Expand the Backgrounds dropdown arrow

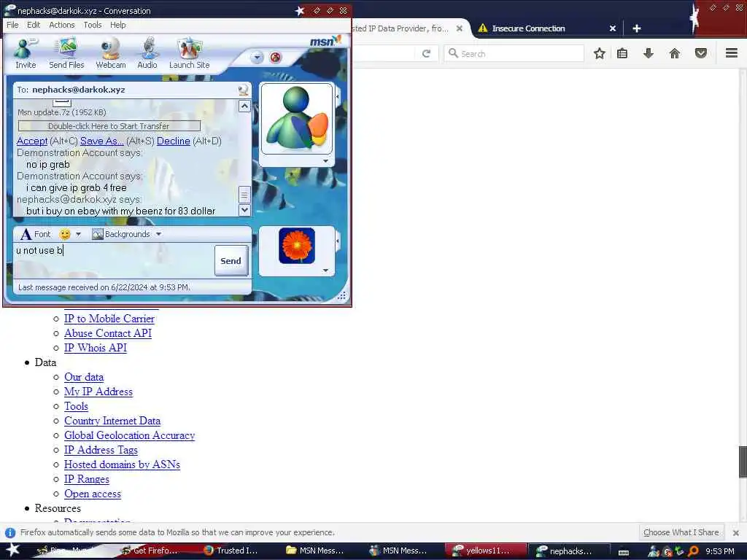pyautogui.click(x=158, y=234)
